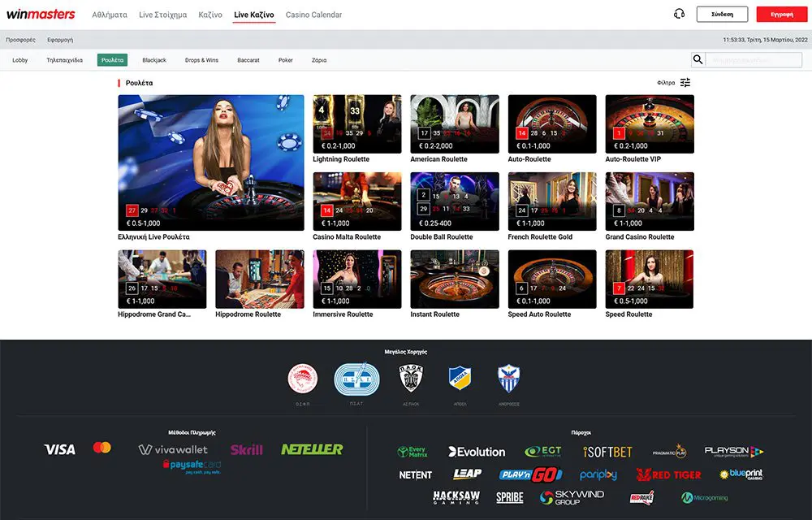Open the Baccarat category tab

point(248,60)
